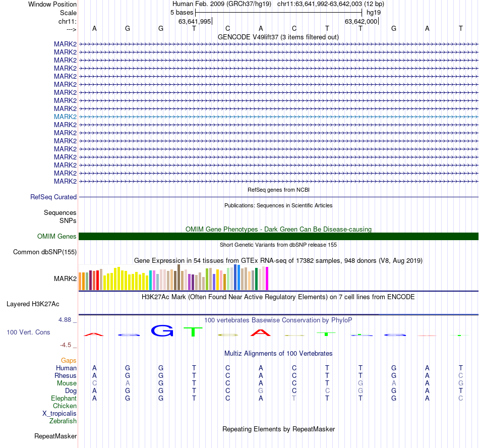Click the '5 bases' scale bar label
This screenshot has width=479, height=448.
tap(182, 13)
